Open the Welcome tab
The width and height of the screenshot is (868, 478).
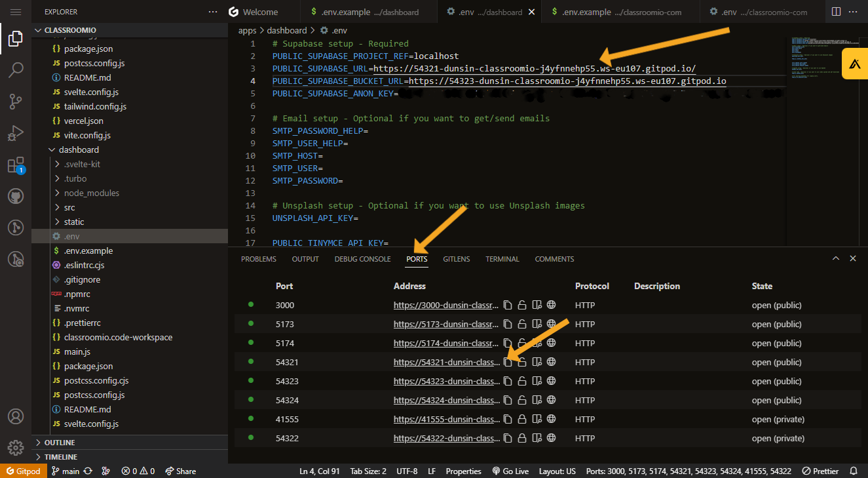pos(260,11)
